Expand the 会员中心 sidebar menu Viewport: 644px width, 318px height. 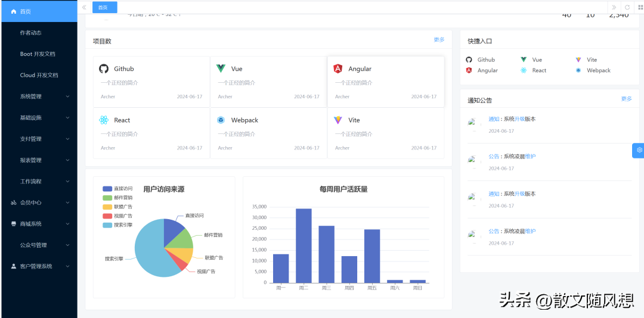(39, 202)
